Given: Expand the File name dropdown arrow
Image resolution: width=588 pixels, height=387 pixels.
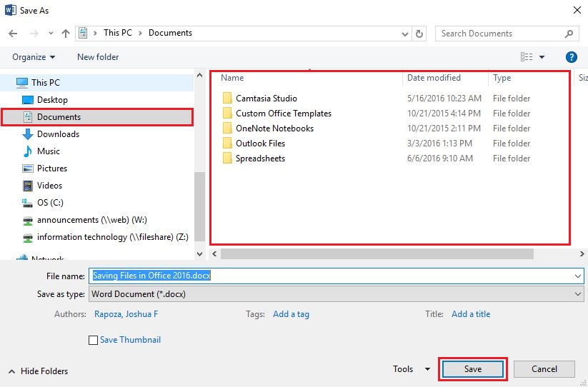Looking at the screenshot, I should click(x=578, y=276).
